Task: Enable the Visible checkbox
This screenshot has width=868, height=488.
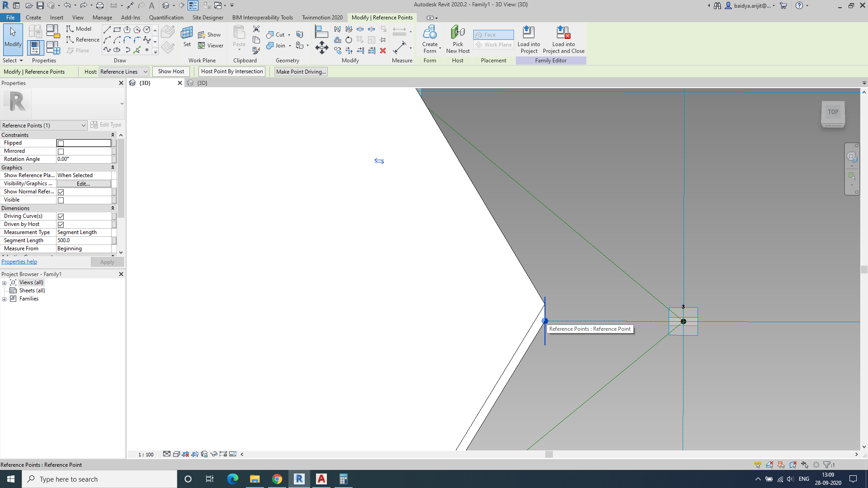Action: (x=61, y=200)
